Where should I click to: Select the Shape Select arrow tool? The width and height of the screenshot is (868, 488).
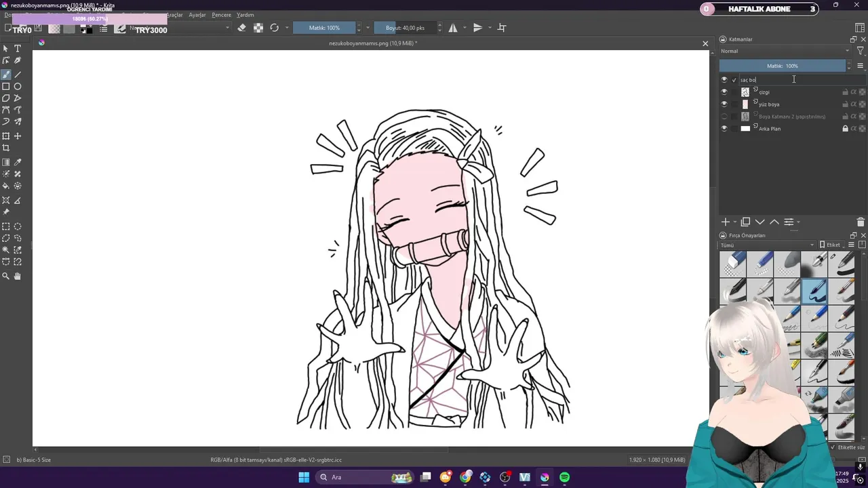coord(6,49)
